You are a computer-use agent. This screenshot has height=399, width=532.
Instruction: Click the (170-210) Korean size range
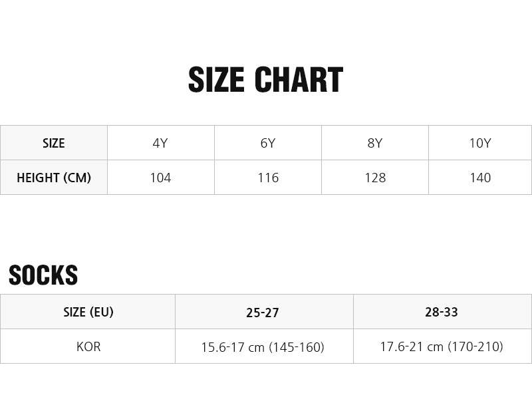tap(475, 346)
